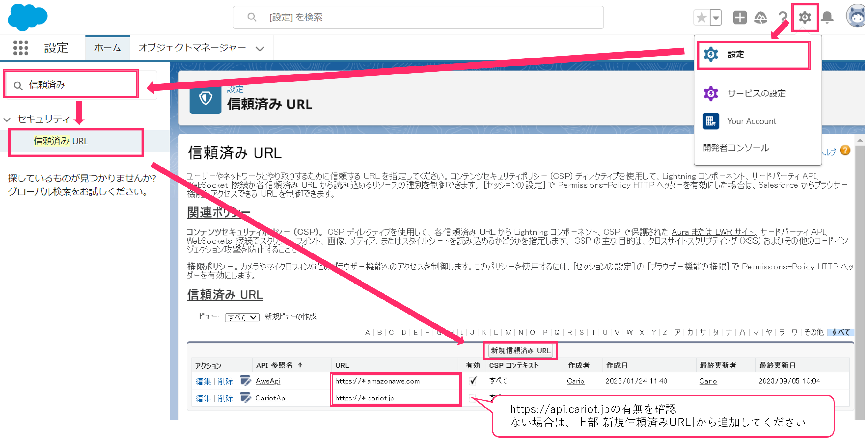Sort by the CSP コンテキスト column header
The image size is (868, 443).
tap(514, 365)
